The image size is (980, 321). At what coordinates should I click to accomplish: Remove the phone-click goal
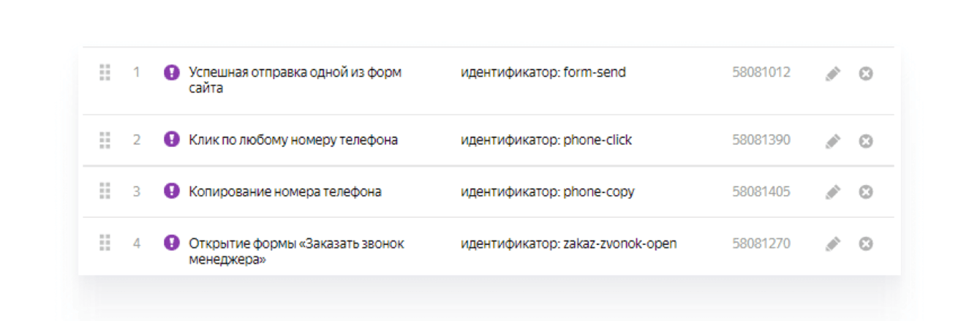coord(865,141)
